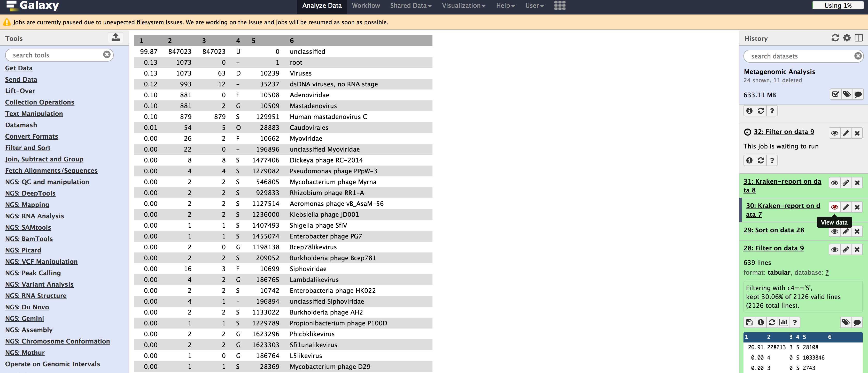Refresh the history panel
868x373 pixels.
[835, 38]
